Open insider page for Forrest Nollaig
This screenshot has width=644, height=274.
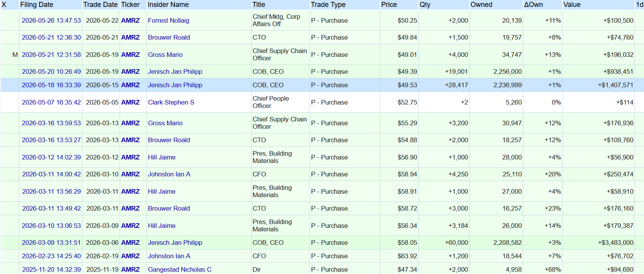pos(169,20)
